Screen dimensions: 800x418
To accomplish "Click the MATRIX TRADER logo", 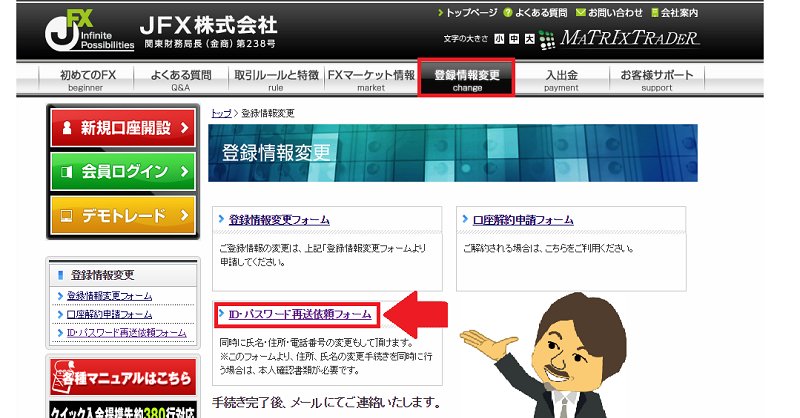I will pyautogui.click(x=619, y=39).
